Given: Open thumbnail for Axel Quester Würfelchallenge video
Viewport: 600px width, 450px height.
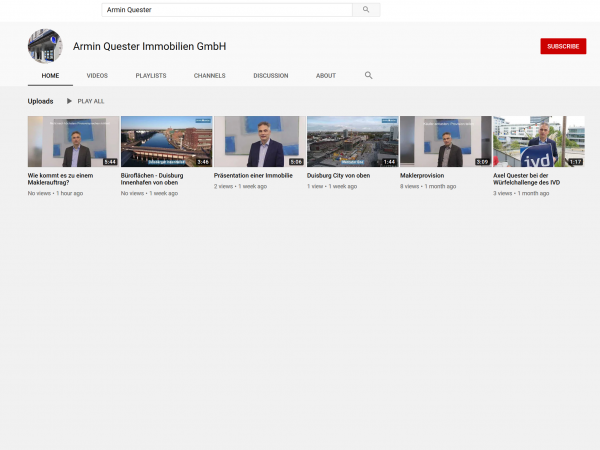Looking at the screenshot, I should 539,142.
